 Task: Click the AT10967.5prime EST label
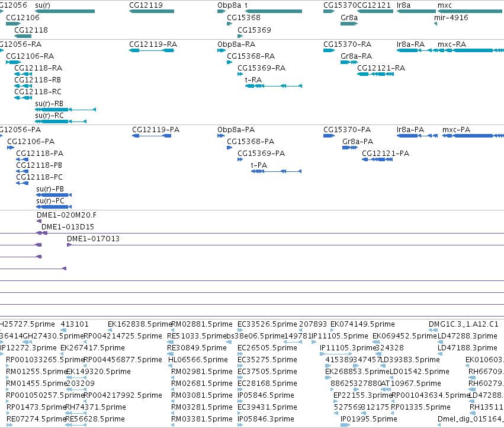click(410, 384)
